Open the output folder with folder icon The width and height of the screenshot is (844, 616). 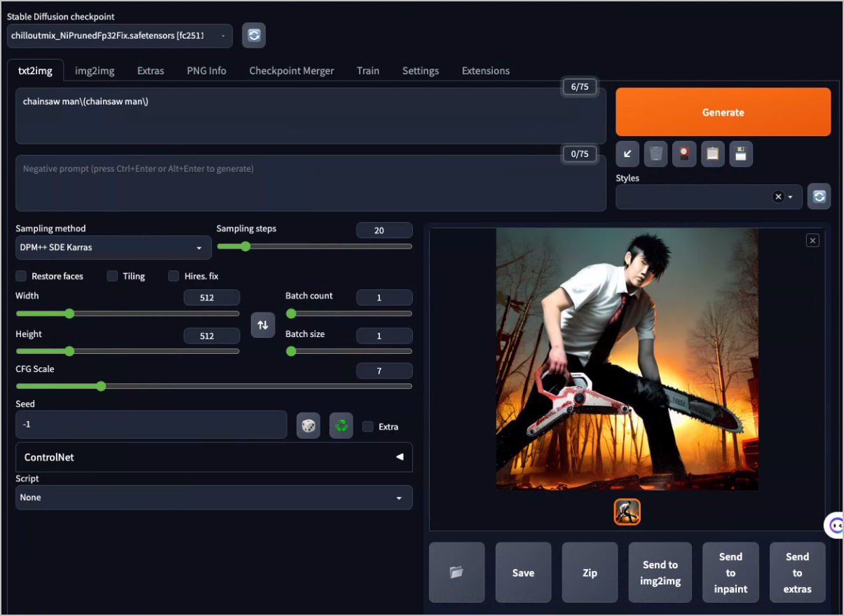pyautogui.click(x=457, y=573)
